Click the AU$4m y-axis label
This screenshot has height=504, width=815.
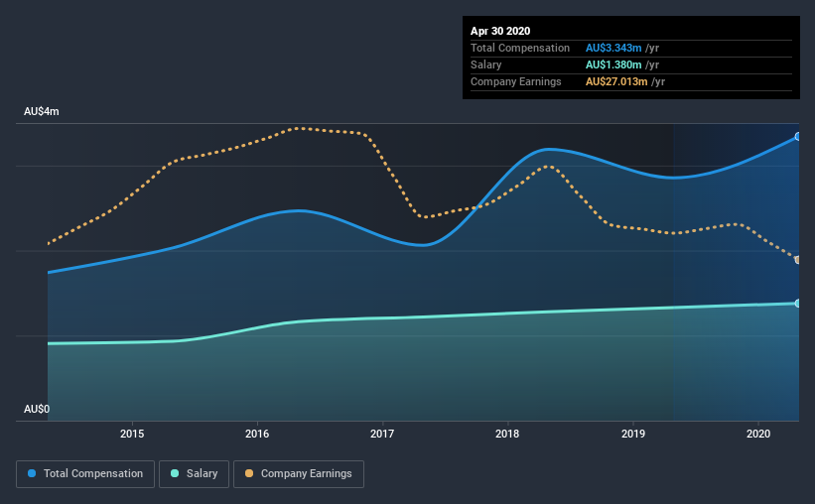point(42,112)
